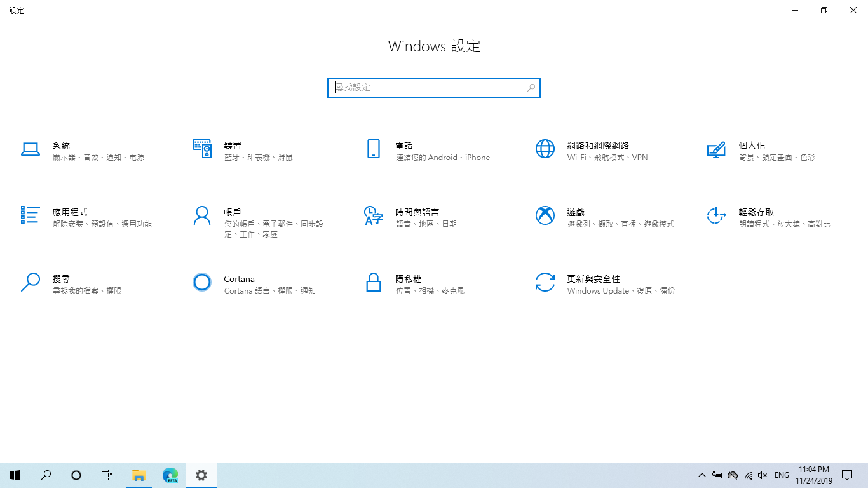Open the 隱私權 padlock icon
The height and width of the screenshot is (488, 868).
coord(374,282)
